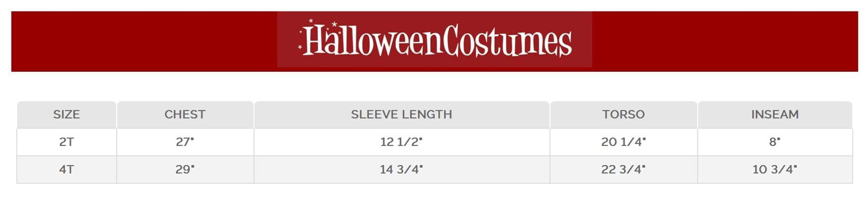Viewport: 868px width, 200px height.
Task: Click the HalloweenCostumes logo
Action: (434, 40)
